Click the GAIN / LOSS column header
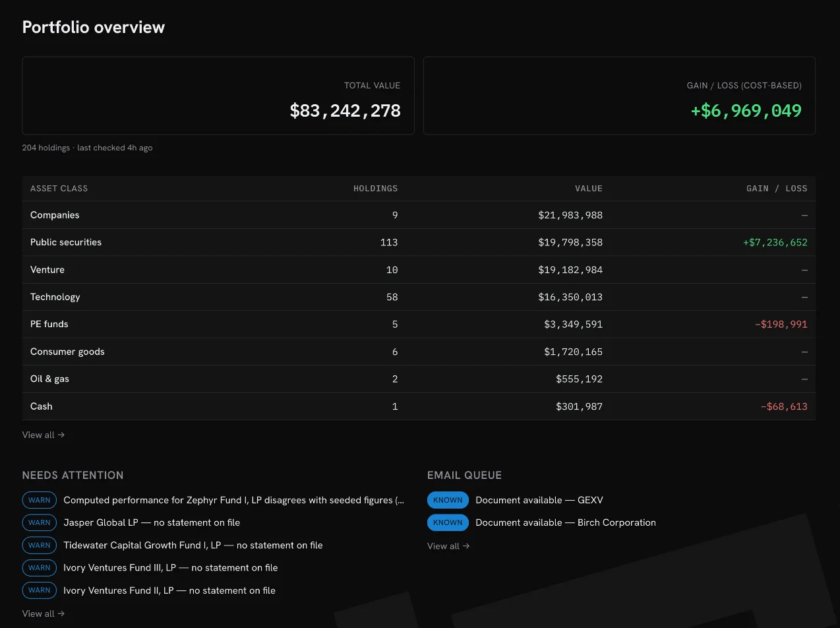Viewport: 840px width, 628px height. click(x=777, y=189)
